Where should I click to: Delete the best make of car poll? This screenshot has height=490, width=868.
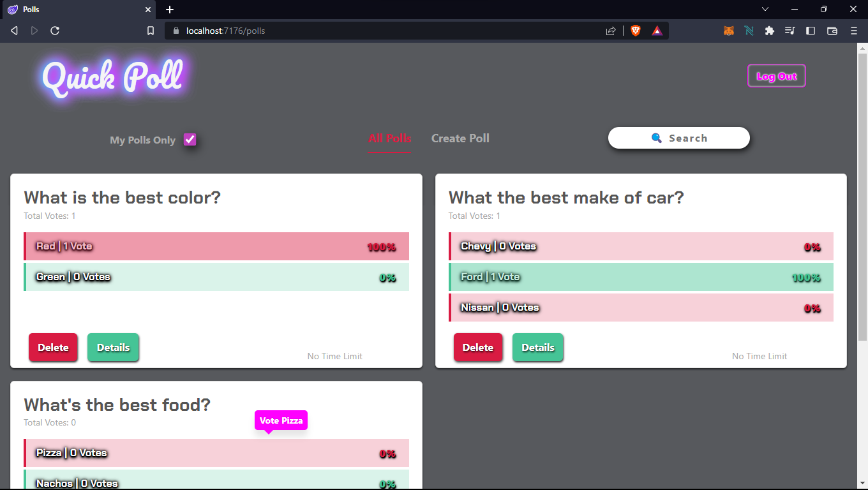(478, 348)
